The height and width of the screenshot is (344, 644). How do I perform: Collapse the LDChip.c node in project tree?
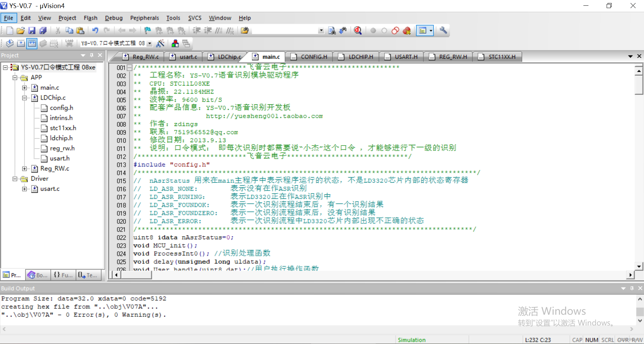[25, 98]
